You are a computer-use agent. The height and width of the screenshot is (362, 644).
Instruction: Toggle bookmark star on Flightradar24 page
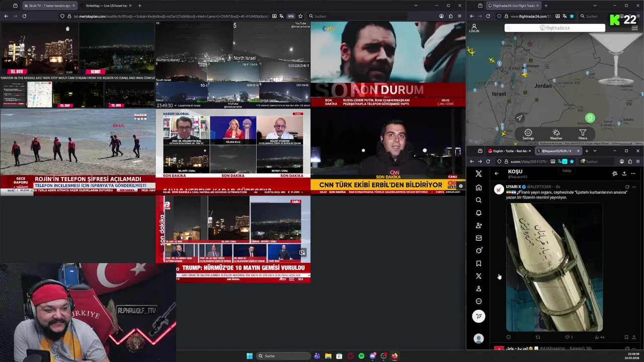572,16
